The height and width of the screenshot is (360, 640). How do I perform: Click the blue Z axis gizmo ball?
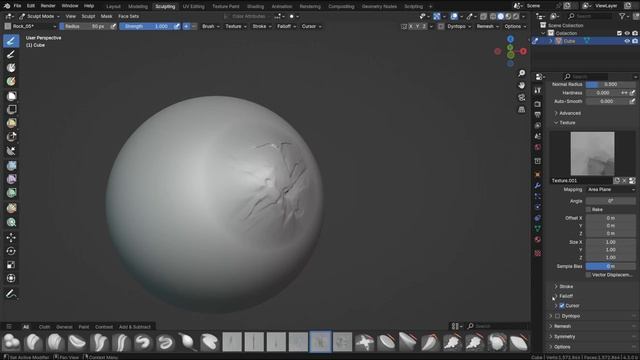point(510,39)
